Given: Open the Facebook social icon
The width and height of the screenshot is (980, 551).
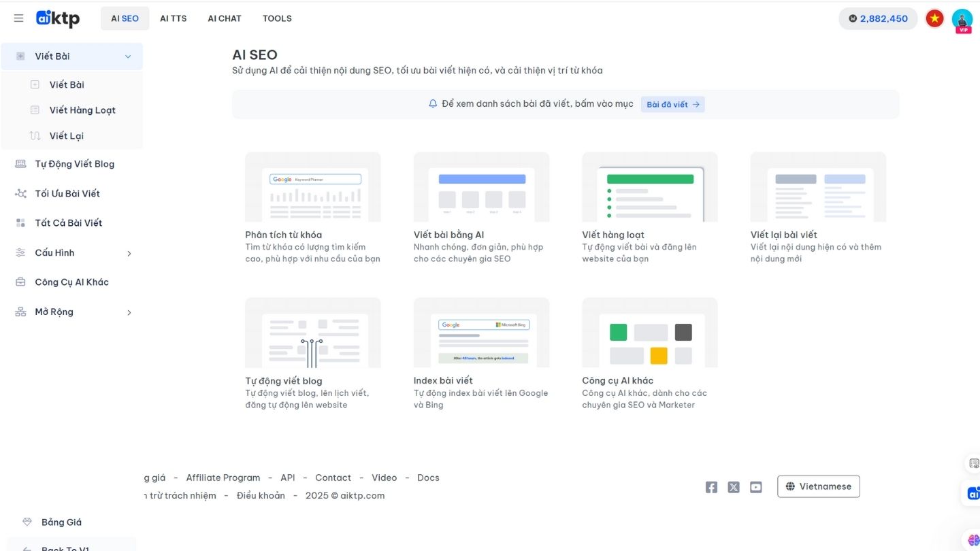Looking at the screenshot, I should click(711, 487).
